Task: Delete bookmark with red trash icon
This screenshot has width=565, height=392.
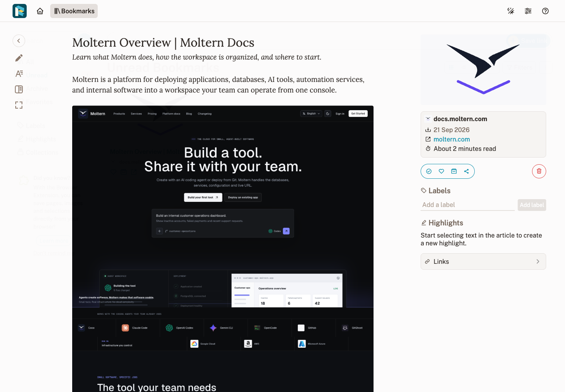Action: (x=539, y=171)
